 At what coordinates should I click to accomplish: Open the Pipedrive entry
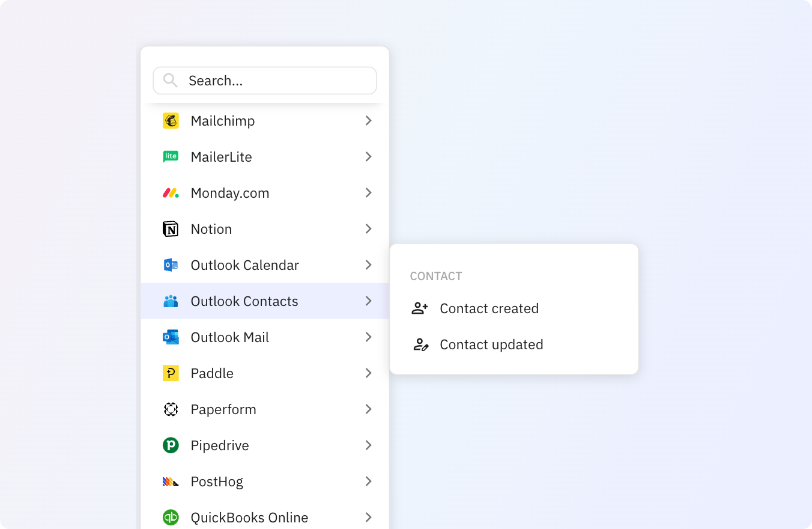pyautogui.click(x=265, y=445)
